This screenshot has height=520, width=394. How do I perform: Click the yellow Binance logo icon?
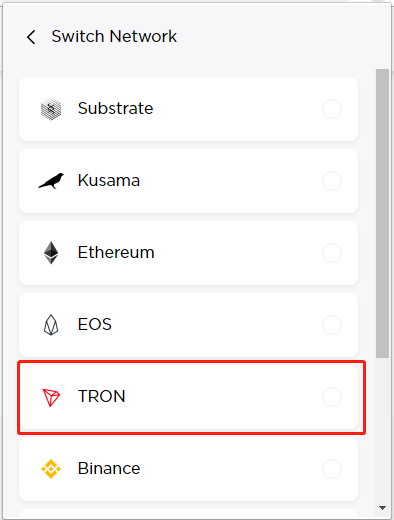point(51,469)
